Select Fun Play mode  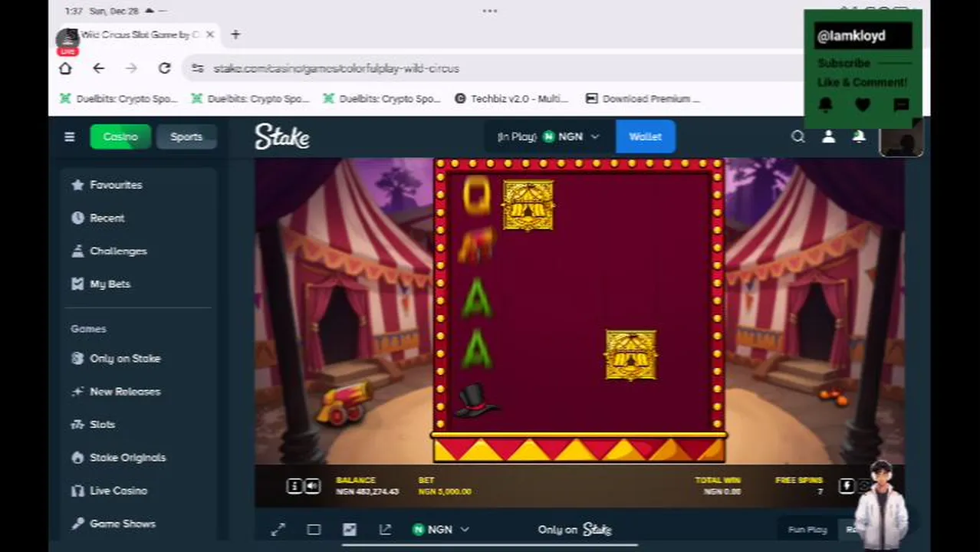coord(807,529)
